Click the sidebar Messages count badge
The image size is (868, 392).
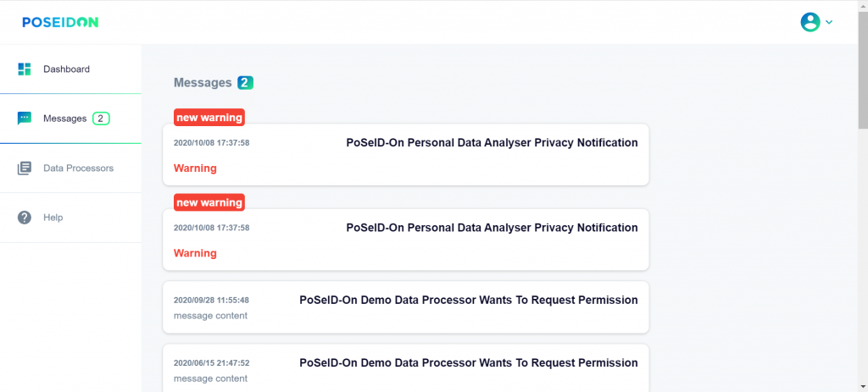click(x=101, y=119)
